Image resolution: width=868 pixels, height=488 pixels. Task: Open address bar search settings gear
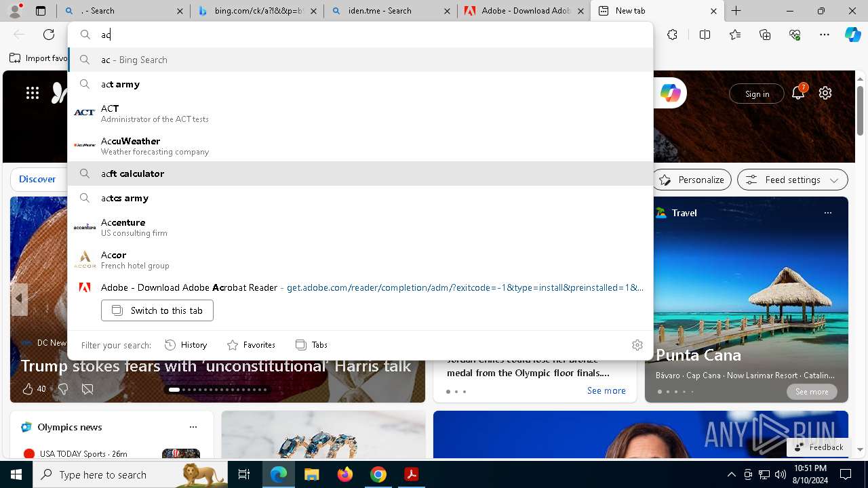[x=637, y=345]
